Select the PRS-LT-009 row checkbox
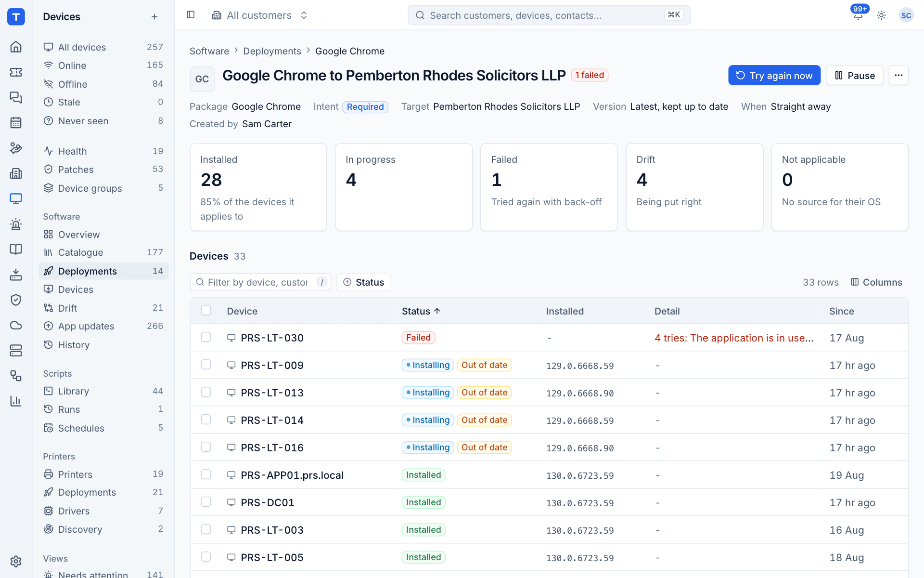This screenshot has height=578, width=924. click(x=206, y=365)
